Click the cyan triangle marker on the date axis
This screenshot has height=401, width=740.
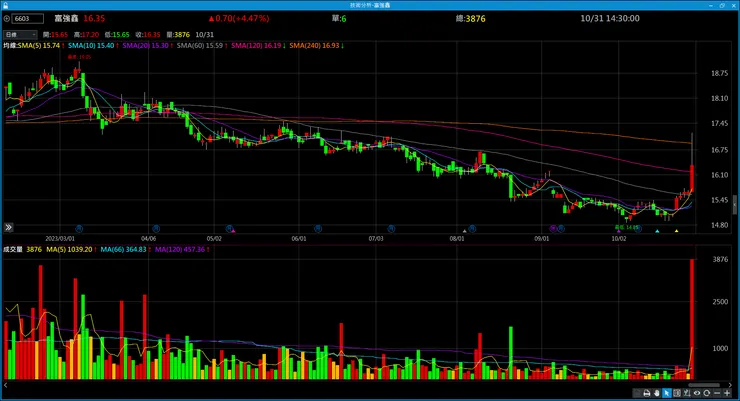[657, 231]
